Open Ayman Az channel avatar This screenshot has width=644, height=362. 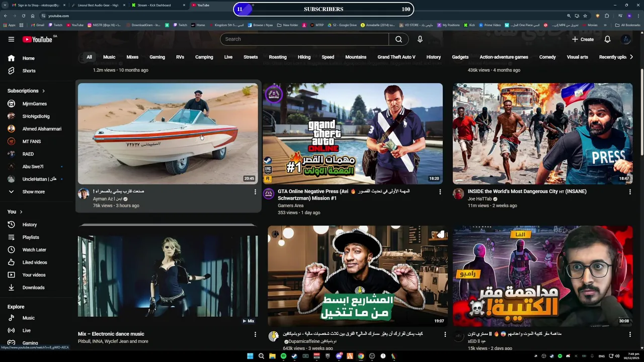(84, 194)
